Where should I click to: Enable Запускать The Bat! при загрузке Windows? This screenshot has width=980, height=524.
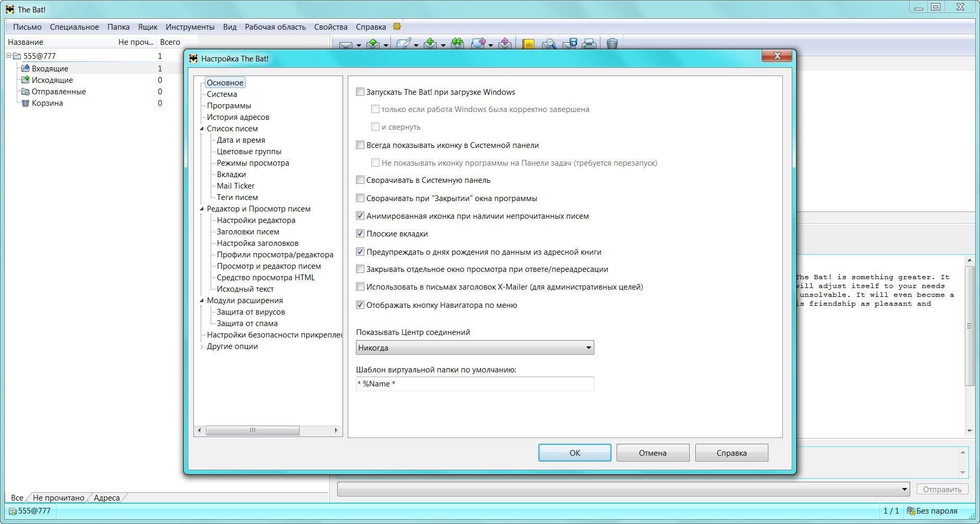[x=360, y=92]
